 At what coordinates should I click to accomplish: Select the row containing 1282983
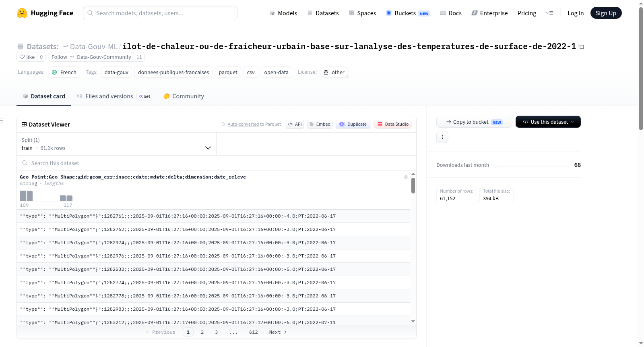(x=213, y=309)
